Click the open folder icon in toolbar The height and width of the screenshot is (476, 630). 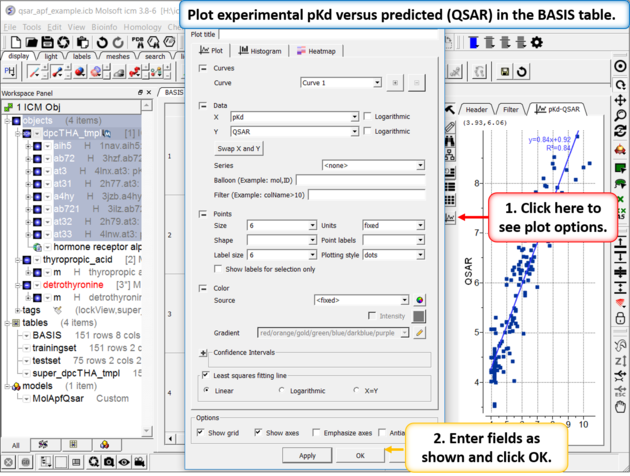tap(32, 43)
